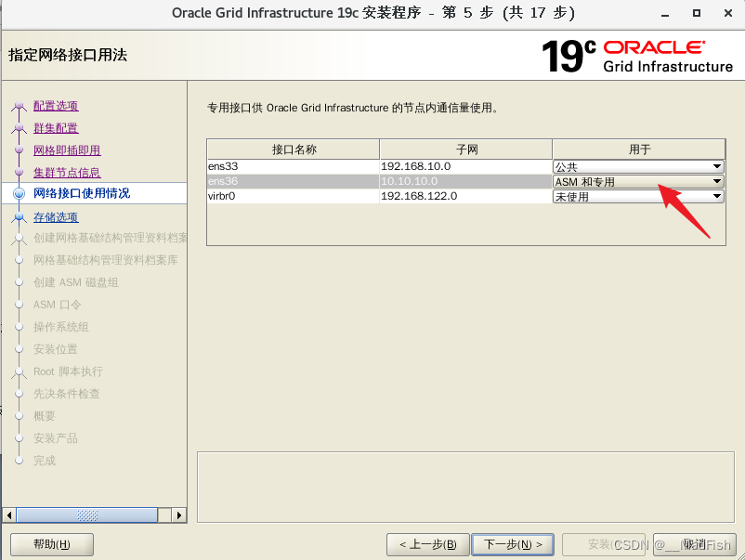
Task: Click the 接口名称 column header
Action: click(x=294, y=150)
